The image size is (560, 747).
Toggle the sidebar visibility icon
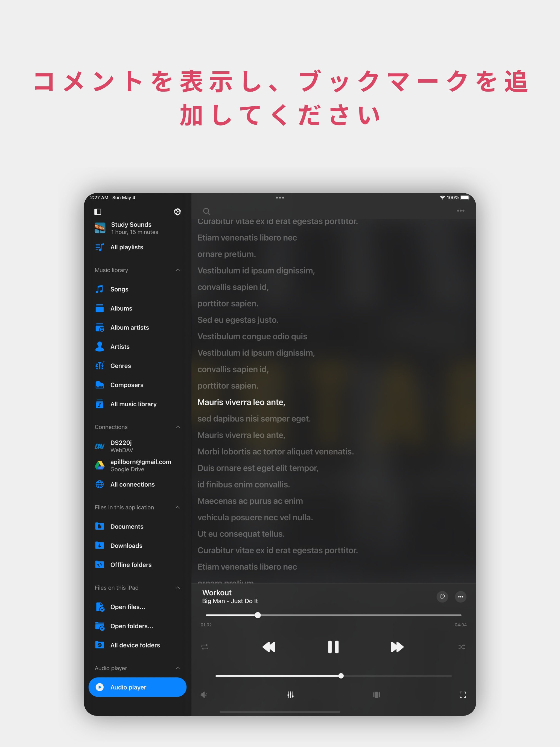98,212
